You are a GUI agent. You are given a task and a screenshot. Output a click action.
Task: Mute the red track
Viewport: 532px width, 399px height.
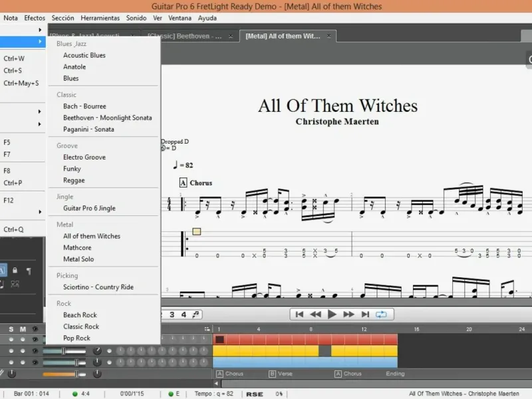(23, 339)
